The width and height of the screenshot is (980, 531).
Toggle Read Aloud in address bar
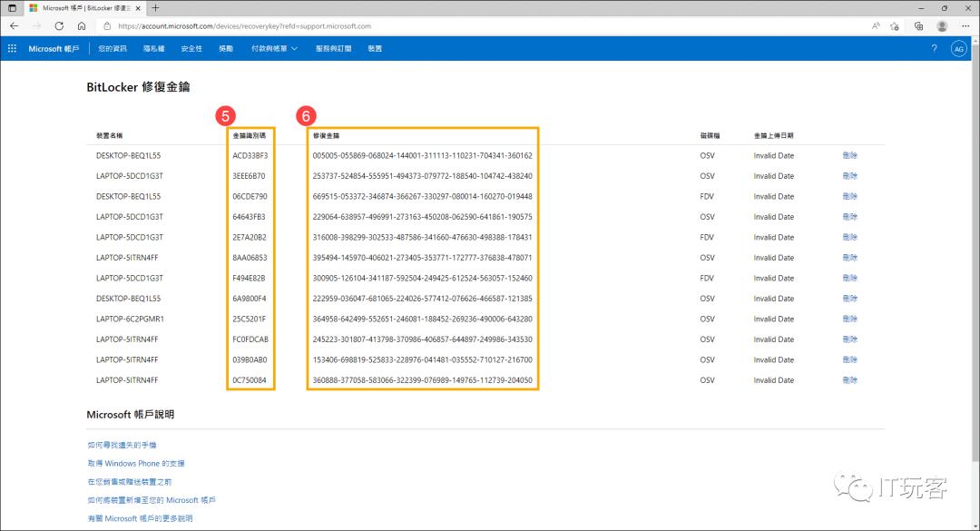(x=876, y=26)
